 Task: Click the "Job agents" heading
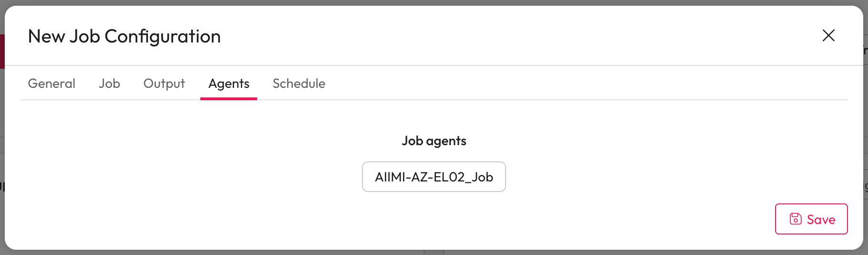click(x=434, y=141)
